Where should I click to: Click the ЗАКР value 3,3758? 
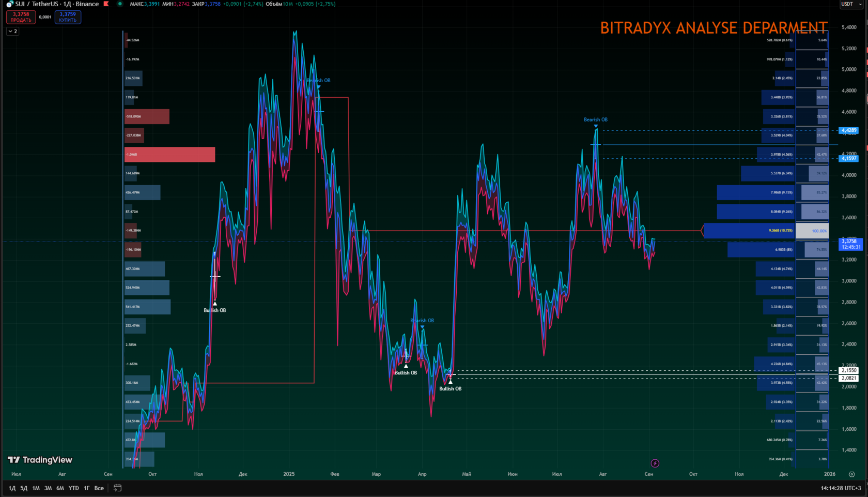point(212,4)
